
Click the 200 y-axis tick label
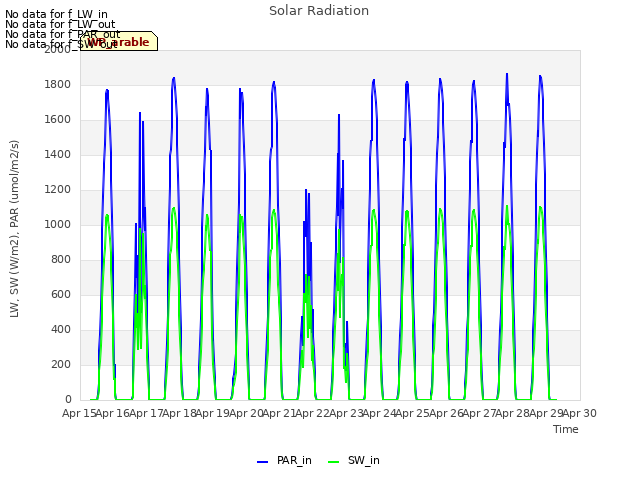[x=61, y=364]
